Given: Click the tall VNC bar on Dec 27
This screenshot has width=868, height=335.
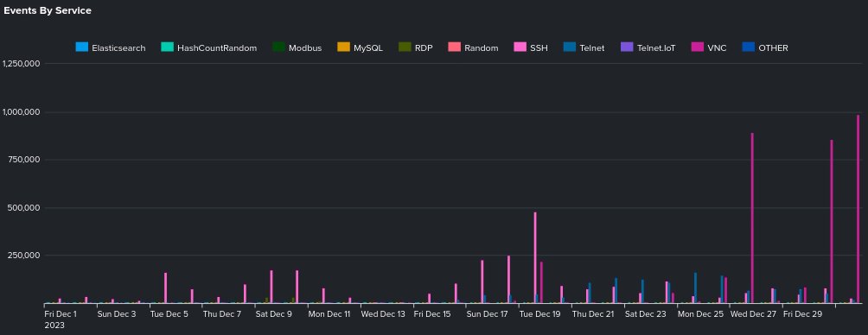Looking at the screenshot, I should point(752,218).
